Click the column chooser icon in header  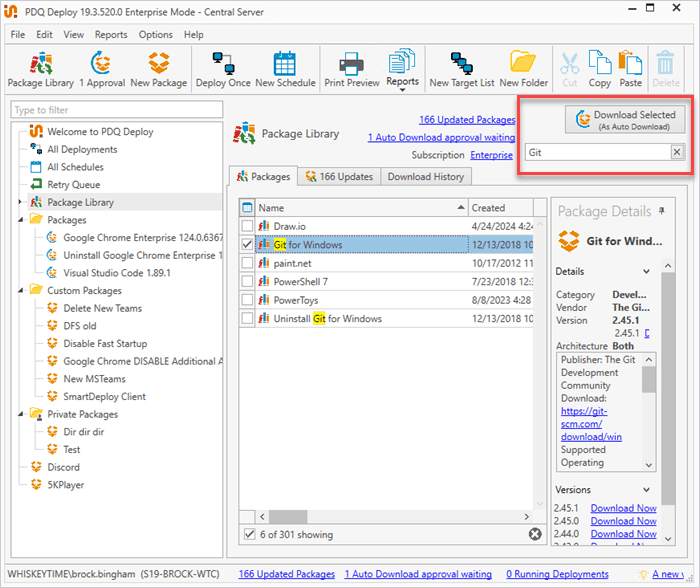[246, 208]
